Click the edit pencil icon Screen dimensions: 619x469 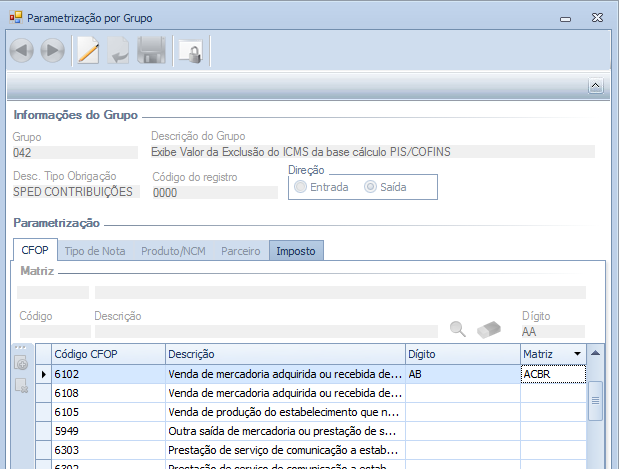(x=88, y=50)
